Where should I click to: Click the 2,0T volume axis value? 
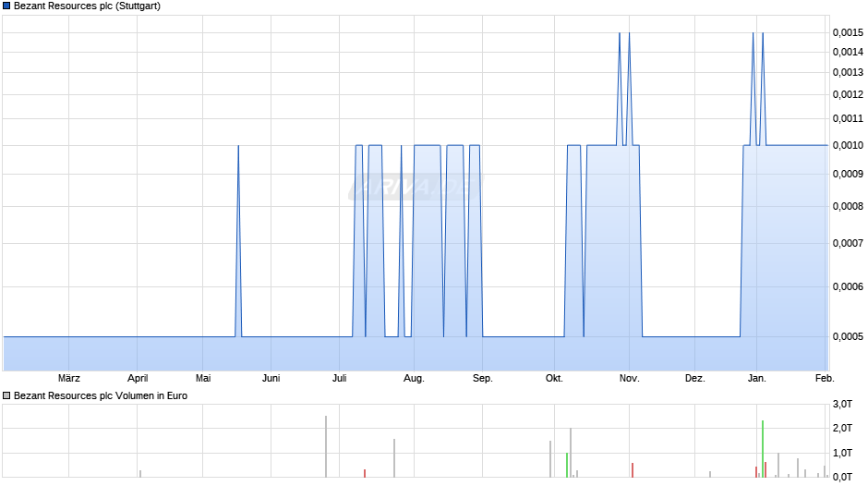[x=842, y=428]
